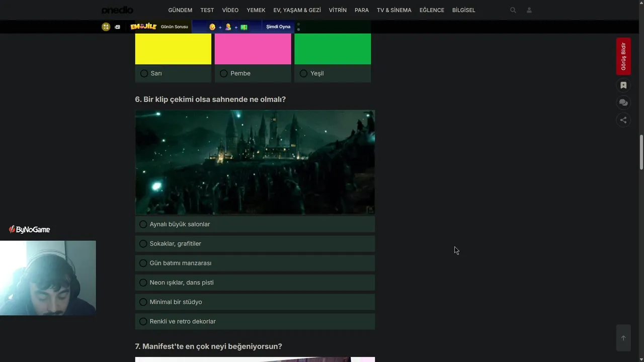
Task: Click the Şimdi Oyna button
Action: [278, 27]
